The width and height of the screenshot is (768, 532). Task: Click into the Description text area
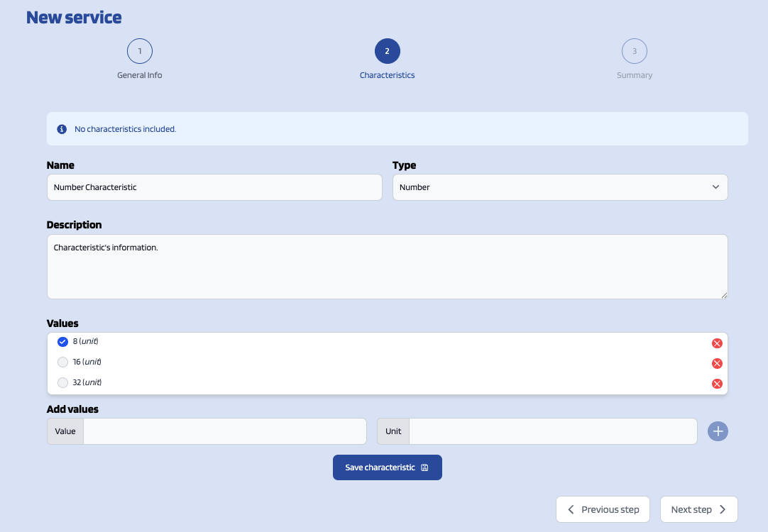click(x=387, y=267)
